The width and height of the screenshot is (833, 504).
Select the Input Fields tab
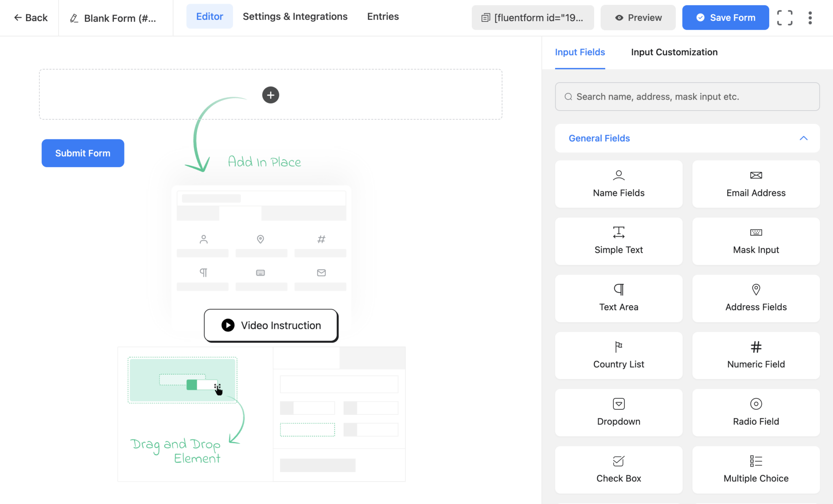580,52
